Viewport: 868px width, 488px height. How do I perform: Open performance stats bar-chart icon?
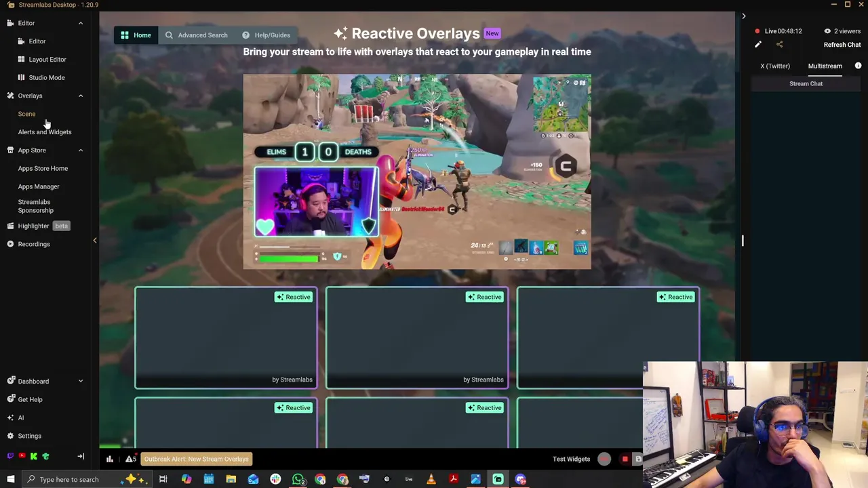click(x=109, y=459)
